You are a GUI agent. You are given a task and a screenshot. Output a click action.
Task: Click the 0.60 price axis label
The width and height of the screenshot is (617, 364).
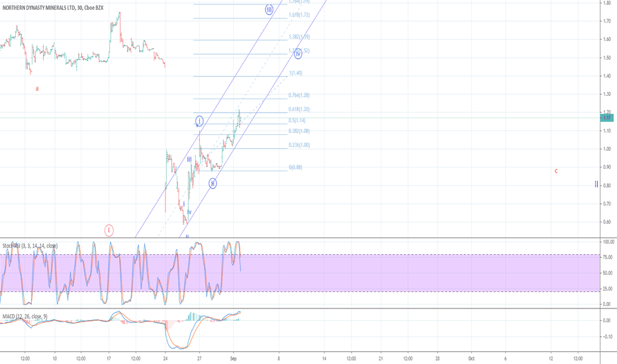(607, 222)
